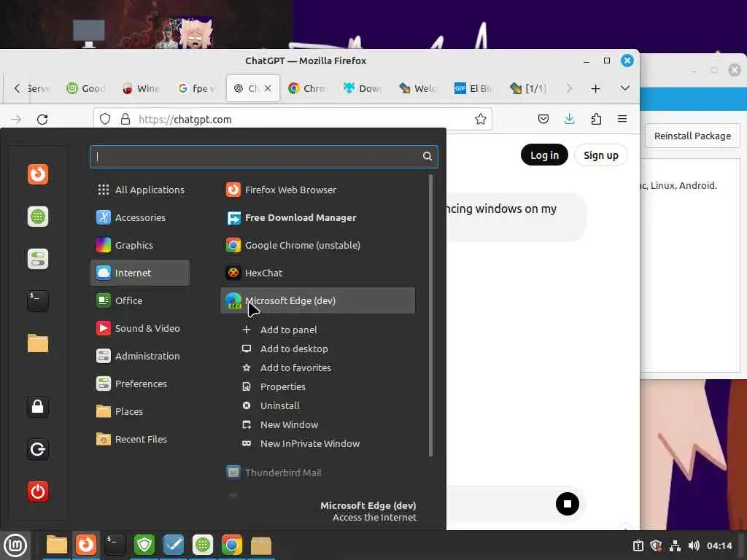Open the Preferences category

[x=140, y=384]
